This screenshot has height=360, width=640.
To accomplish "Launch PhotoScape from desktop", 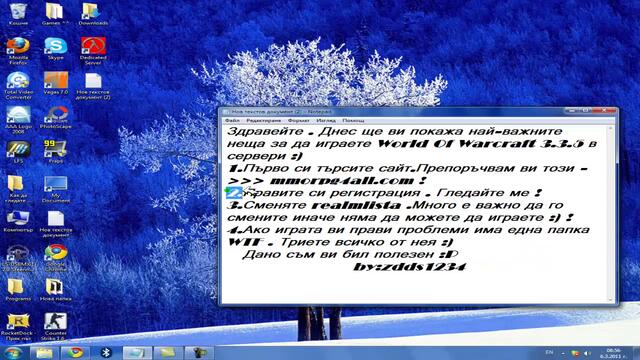I will (x=56, y=118).
